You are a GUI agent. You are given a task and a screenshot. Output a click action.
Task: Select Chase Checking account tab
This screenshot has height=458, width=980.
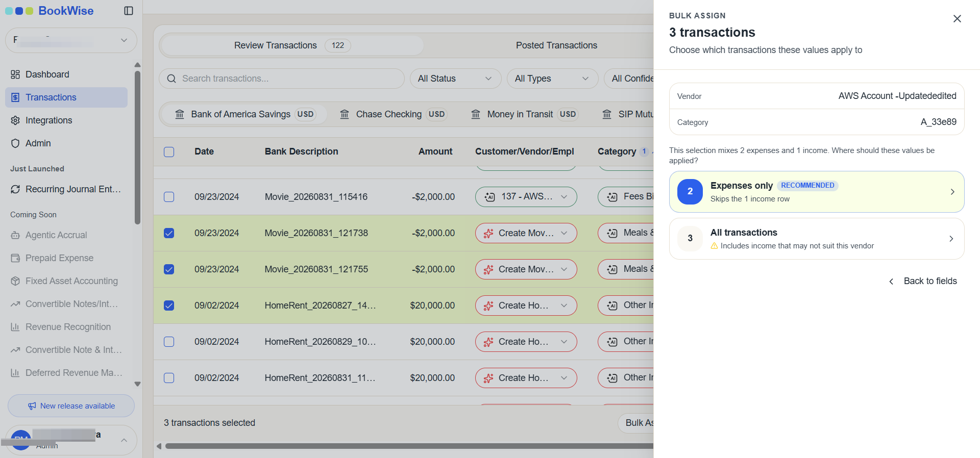point(393,114)
